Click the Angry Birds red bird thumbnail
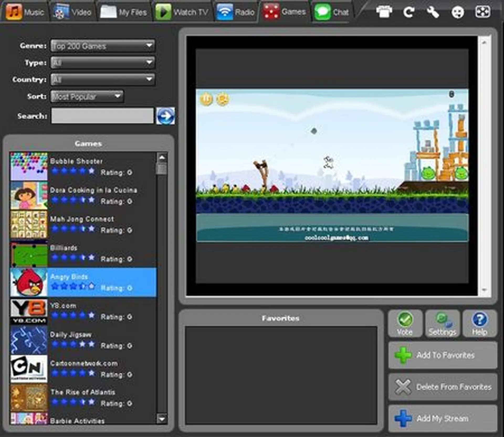The width and height of the screenshot is (504, 437). [29, 282]
